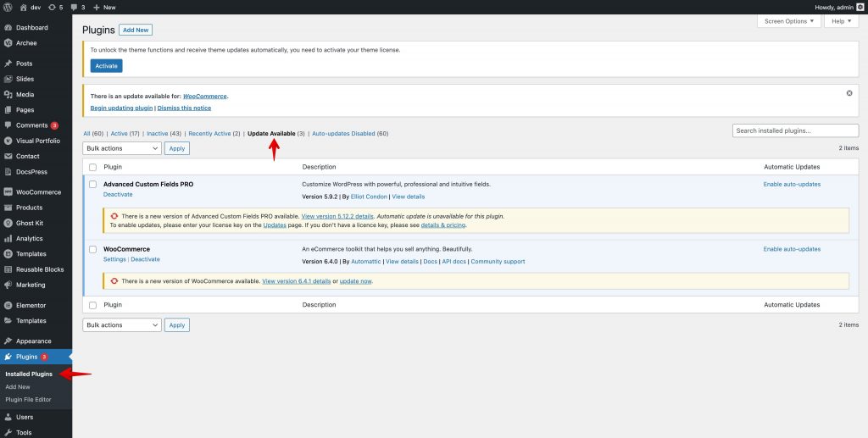Check the WooCommerce plugin checkbox
Image resolution: width=868 pixels, height=438 pixels.
tap(93, 249)
